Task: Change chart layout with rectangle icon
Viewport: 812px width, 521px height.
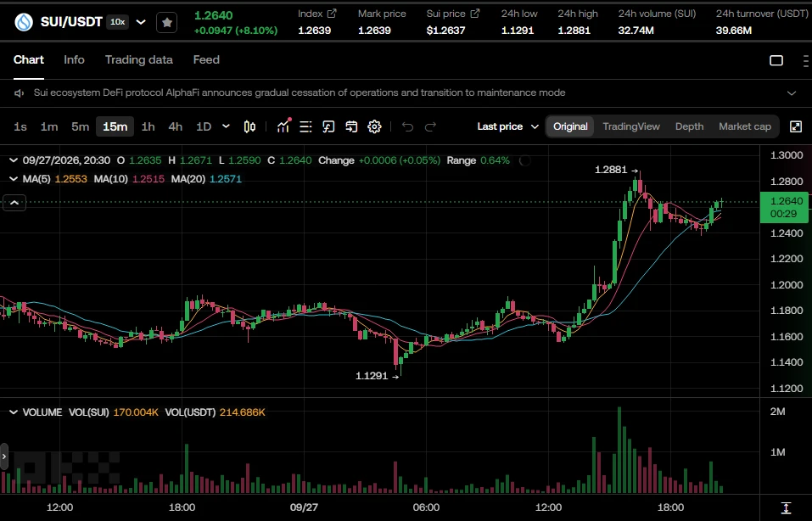Action: (776, 60)
